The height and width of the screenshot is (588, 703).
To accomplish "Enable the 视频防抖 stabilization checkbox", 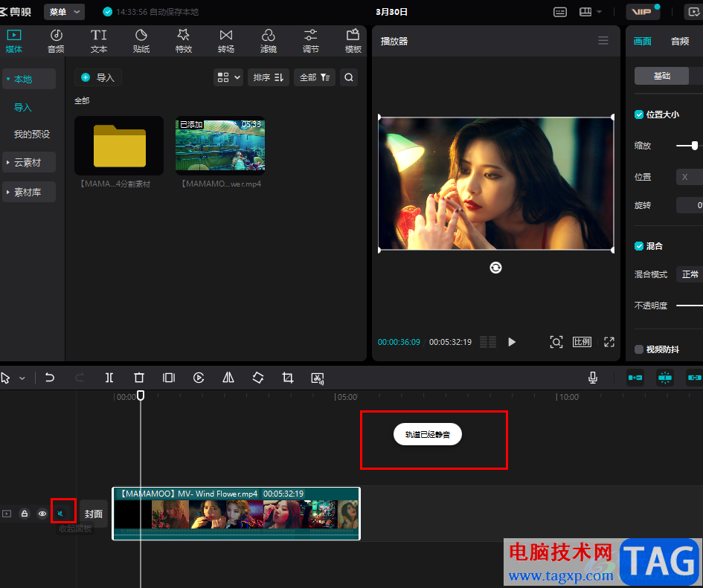I will click(x=639, y=349).
